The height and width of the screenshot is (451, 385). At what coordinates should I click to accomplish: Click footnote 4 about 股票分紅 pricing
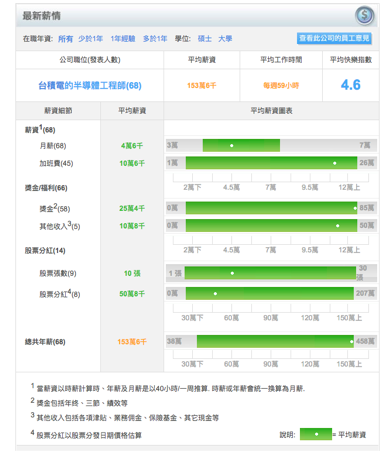(x=86, y=435)
